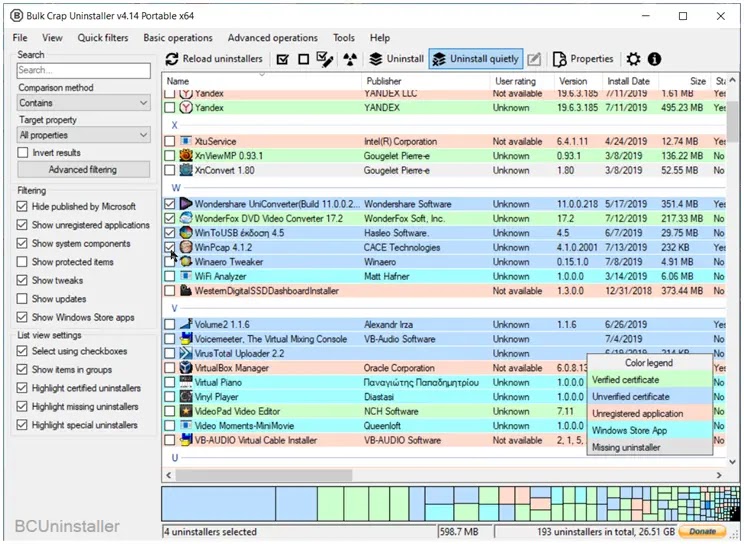Sort list by Size column header
744x544 pixels.
click(x=685, y=81)
